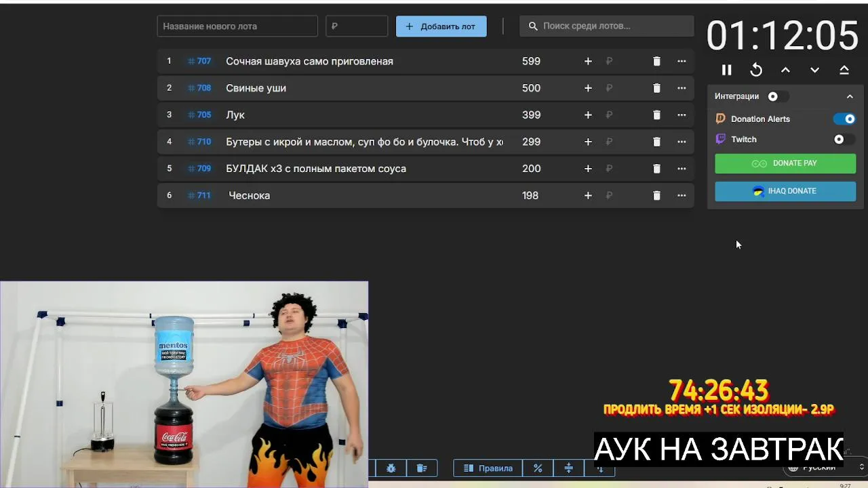Click lot name Свиные уши
Viewport: 868px width, 488px height.
(256, 88)
